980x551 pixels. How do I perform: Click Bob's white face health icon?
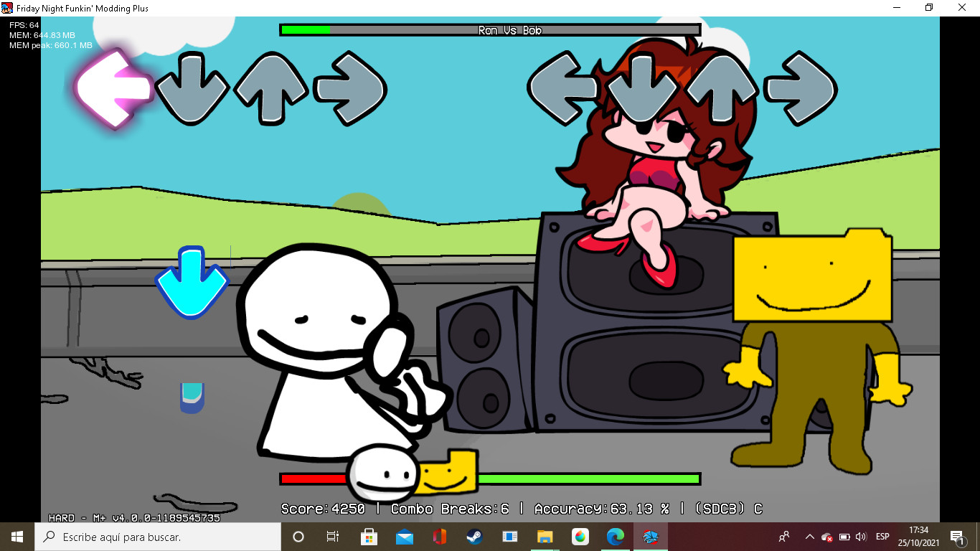pyautogui.click(x=382, y=474)
